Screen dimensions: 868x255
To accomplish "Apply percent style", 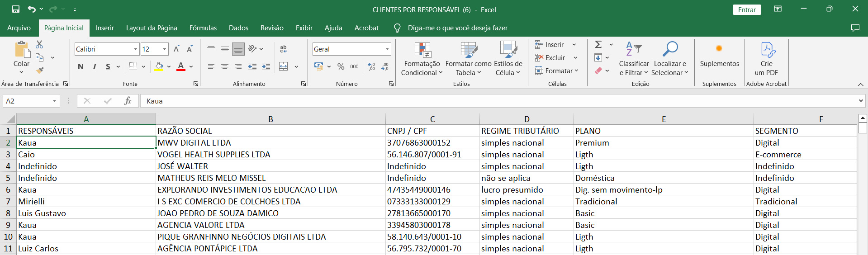I will click(341, 66).
